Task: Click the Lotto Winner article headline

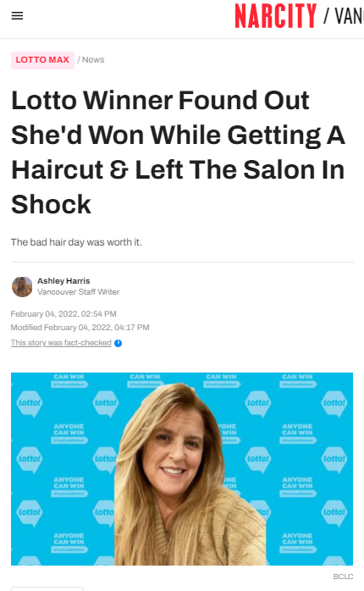Action: [x=178, y=152]
